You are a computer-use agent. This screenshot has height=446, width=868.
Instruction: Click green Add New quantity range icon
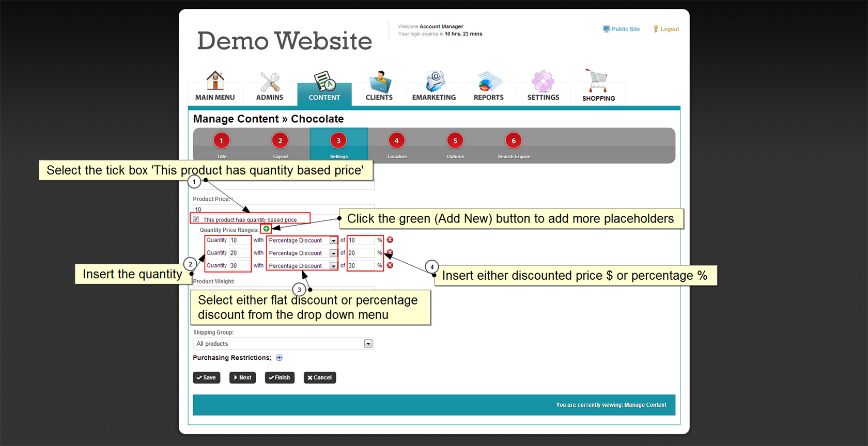point(266,229)
